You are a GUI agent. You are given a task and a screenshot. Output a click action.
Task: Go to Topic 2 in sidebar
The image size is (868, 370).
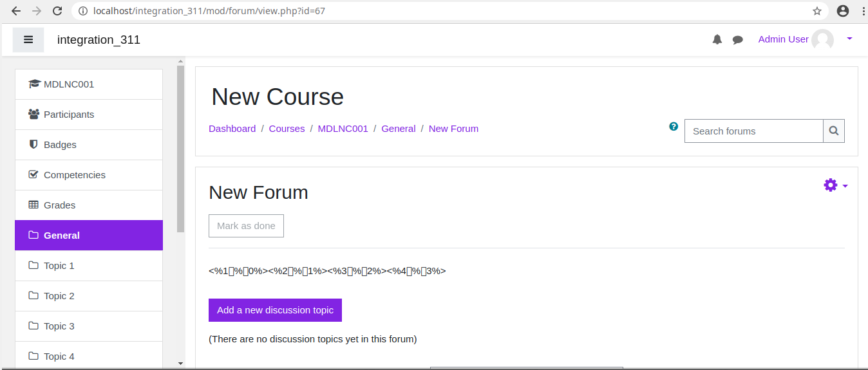89,296
